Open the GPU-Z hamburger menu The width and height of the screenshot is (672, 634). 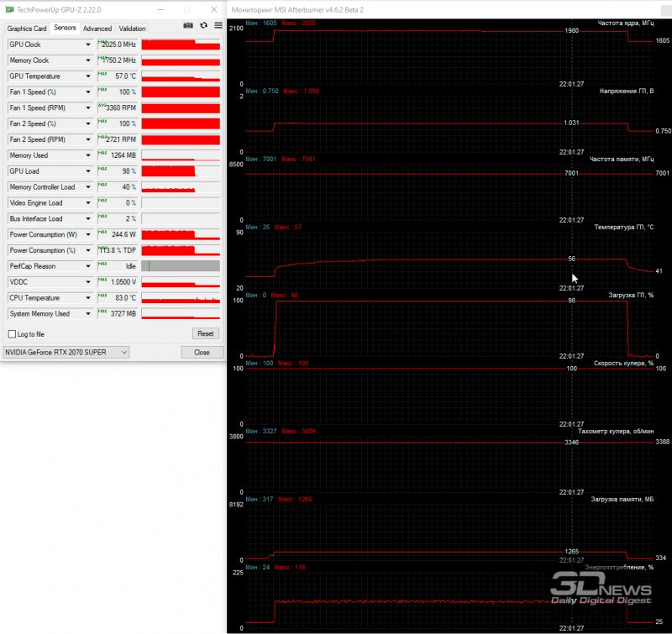point(218,26)
